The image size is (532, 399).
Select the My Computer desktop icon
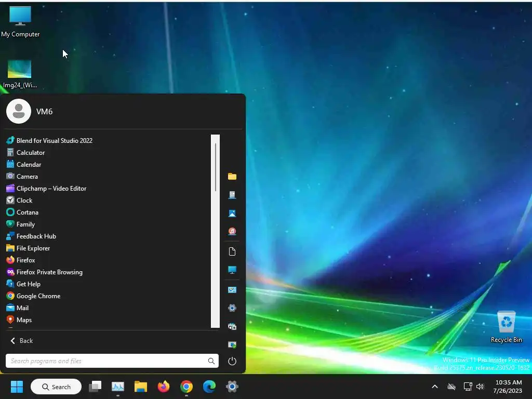tap(20, 21)
